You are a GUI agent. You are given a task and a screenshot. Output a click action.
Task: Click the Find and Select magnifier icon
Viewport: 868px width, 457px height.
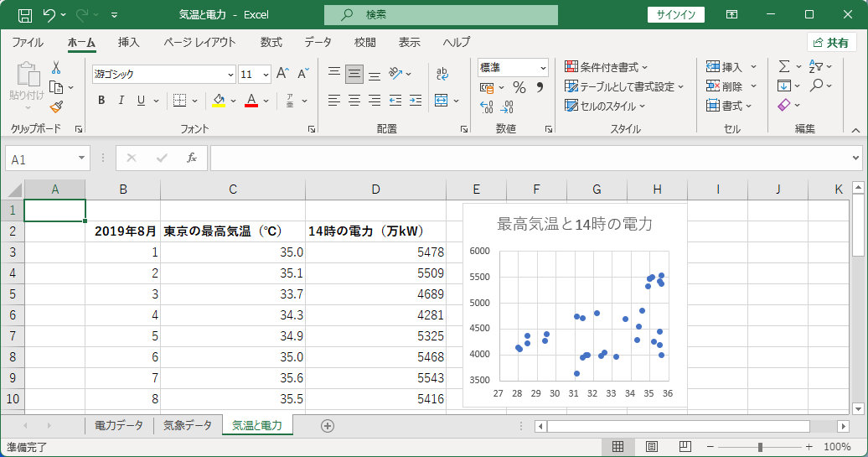(816, 86)
